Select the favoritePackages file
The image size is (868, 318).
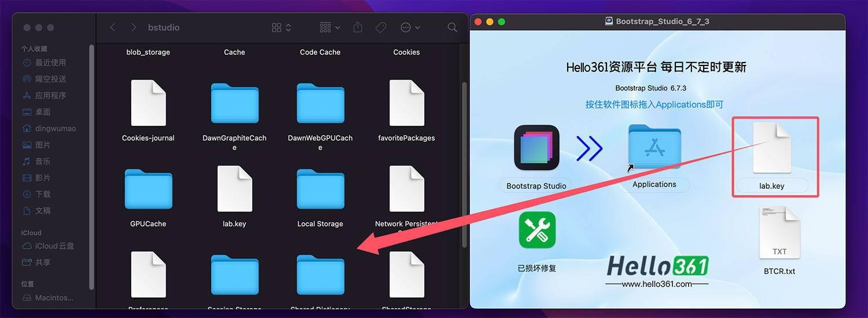tap(406, 104)
